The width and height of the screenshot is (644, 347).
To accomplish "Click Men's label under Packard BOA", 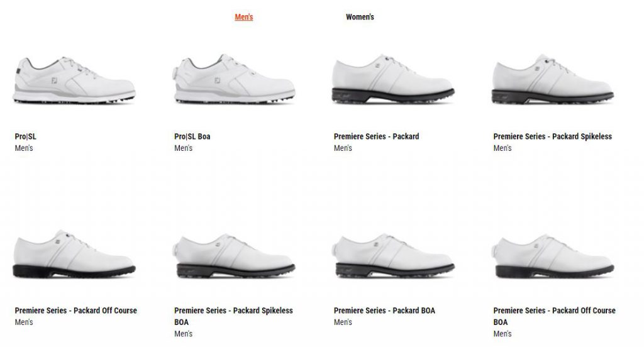I will tap(343, 322).
